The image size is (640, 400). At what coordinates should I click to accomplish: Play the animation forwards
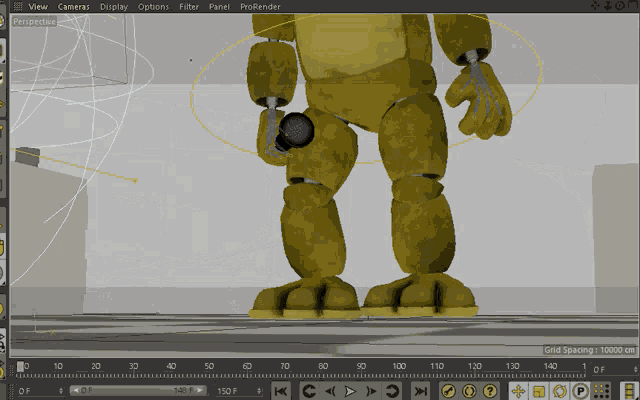[x=350, y=391]
